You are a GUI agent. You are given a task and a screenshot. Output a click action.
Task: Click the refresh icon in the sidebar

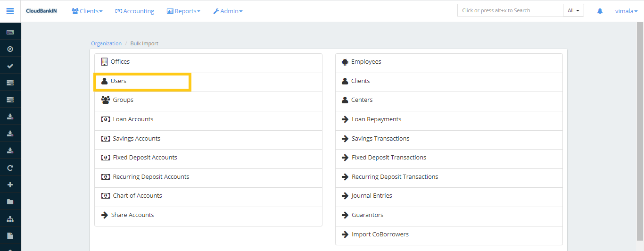coord(10,168)
